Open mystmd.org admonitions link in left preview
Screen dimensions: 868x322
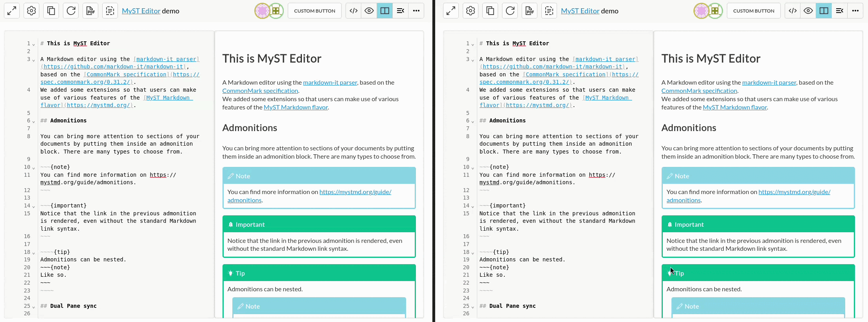pyautogui.click(x=355, y=192)
